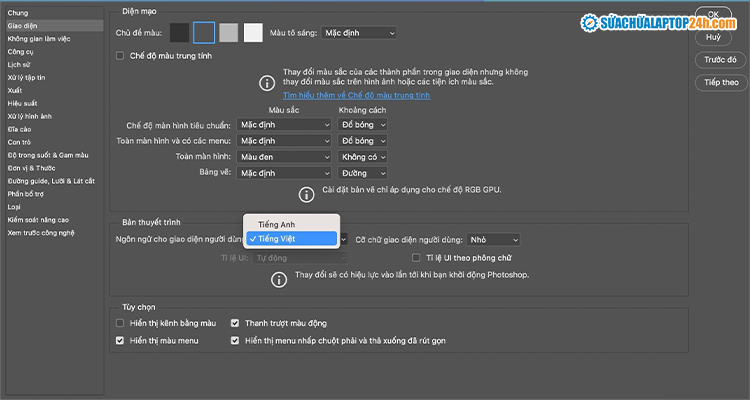Viewport: 750px width, 400px height.
Task: Select Đơn vị & Thước in sidebar
Action: (x=34, y=168)
